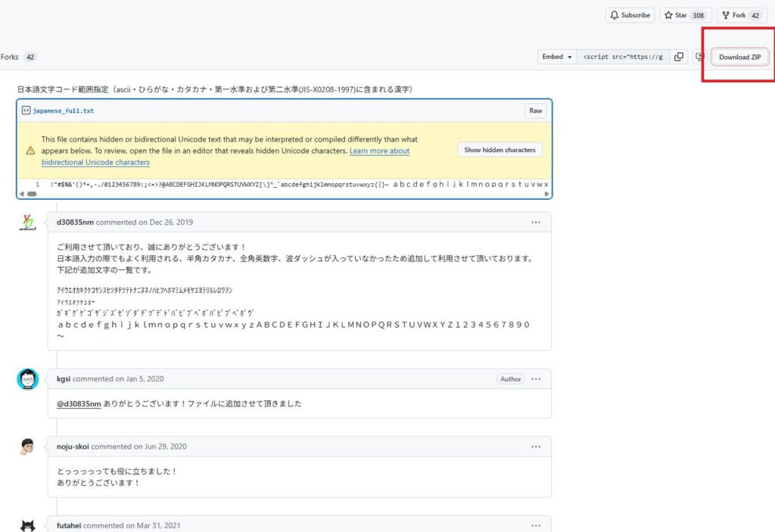The image size is (775, 532).
Task: Click noju-skoi's avatar picture
Action: (x=28, y=446)
